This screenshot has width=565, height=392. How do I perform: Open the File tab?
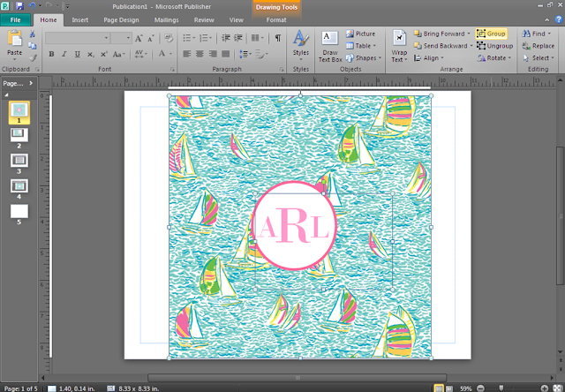tap(16, 19)
